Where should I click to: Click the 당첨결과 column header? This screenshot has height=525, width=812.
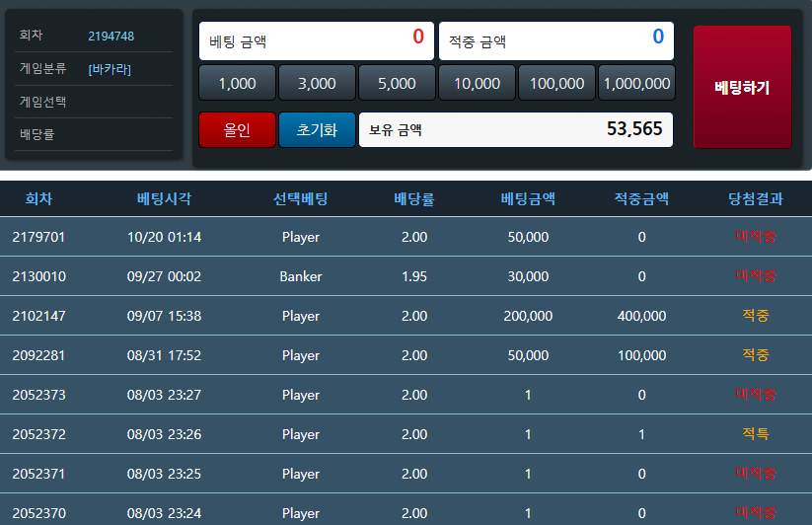click(756, 198)
